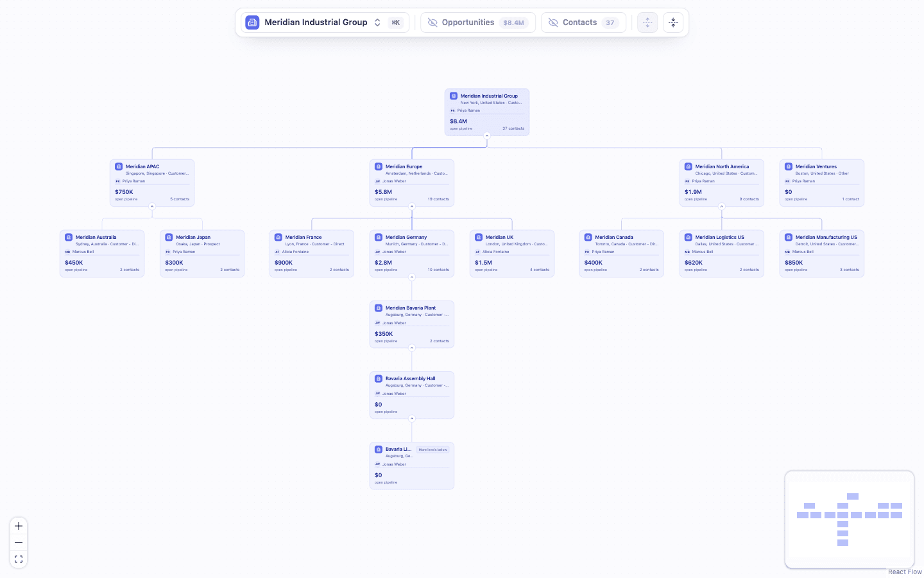Screen dimensions: 924x578
Task: Click 5 contacts on Meridian APAC card
Action: [x=180, y=199]
